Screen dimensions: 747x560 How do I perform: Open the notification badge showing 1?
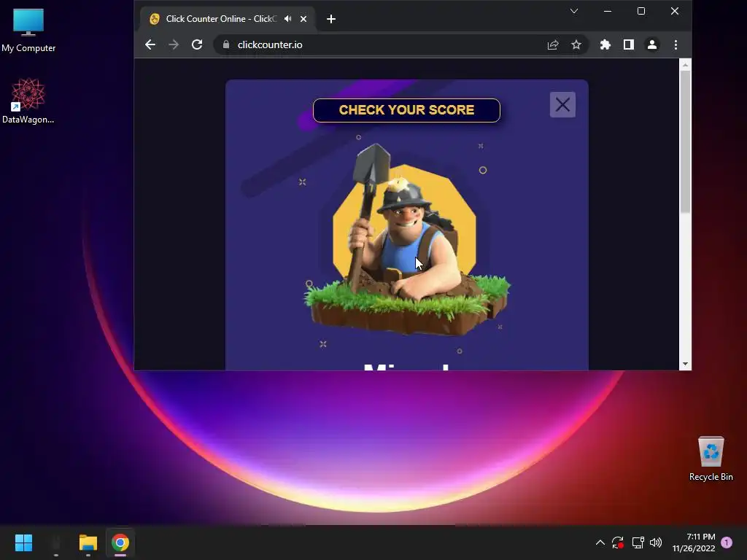727,542
